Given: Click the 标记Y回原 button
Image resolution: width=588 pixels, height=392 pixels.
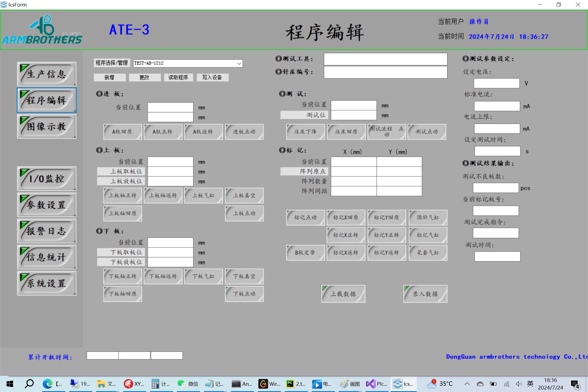Looking at the screenshot, I should 387,218.
